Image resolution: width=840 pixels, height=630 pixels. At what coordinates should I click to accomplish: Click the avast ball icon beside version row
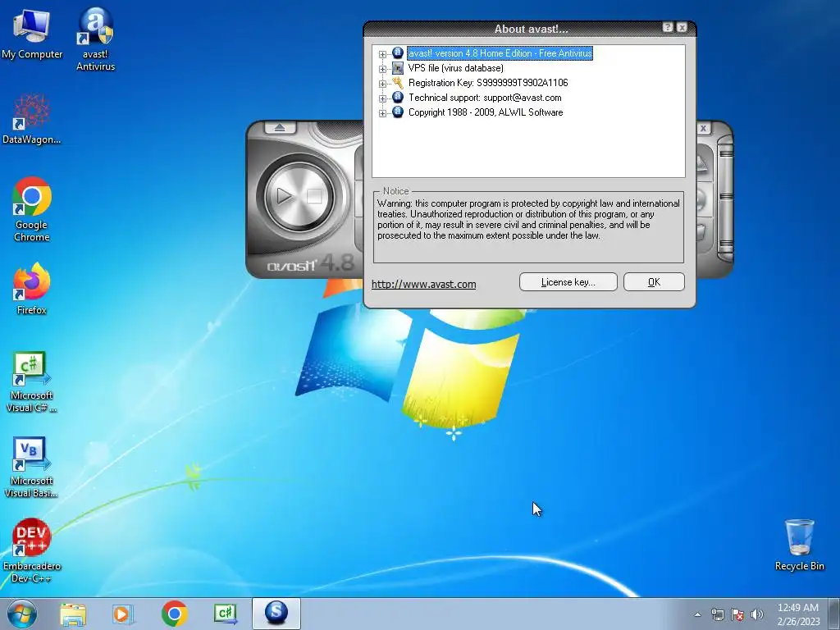pyautogui.click(x=398, y=52)
